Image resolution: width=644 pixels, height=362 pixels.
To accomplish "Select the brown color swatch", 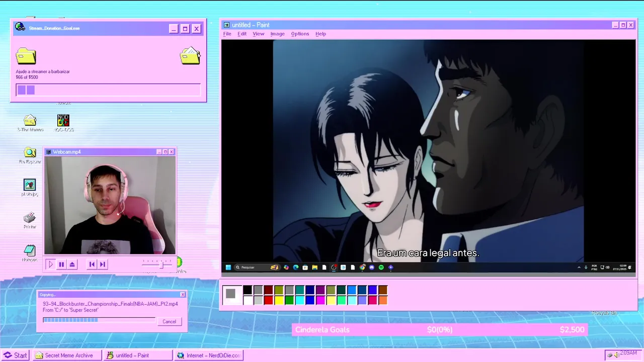I will coord(383,290).
